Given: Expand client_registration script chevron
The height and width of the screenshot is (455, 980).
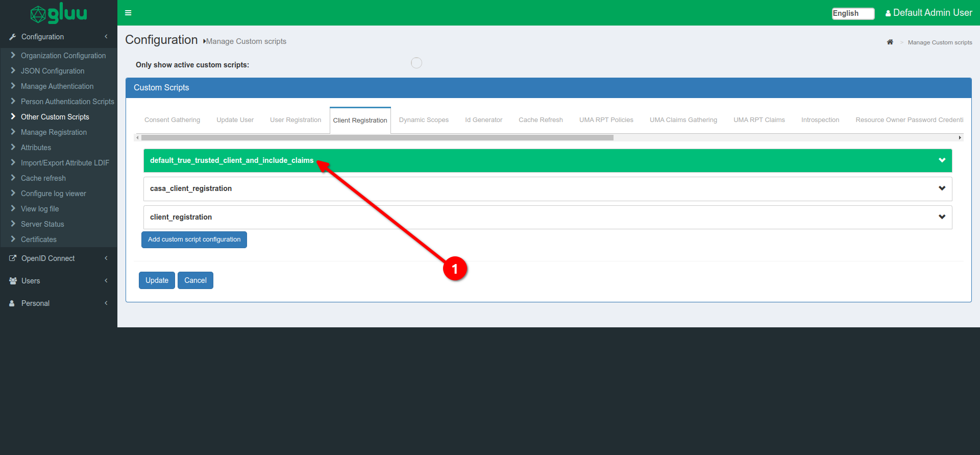Looking at the screenshot, I should tap(942, 217).
